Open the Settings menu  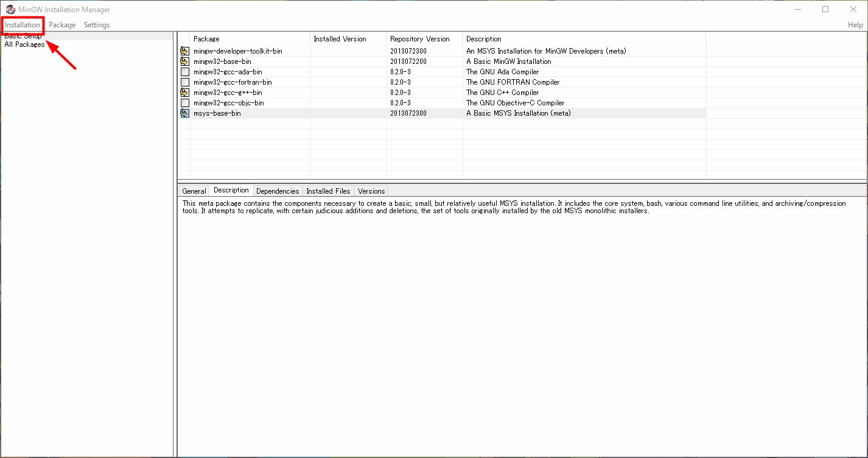pyautogui.click(x=97, y=25)
